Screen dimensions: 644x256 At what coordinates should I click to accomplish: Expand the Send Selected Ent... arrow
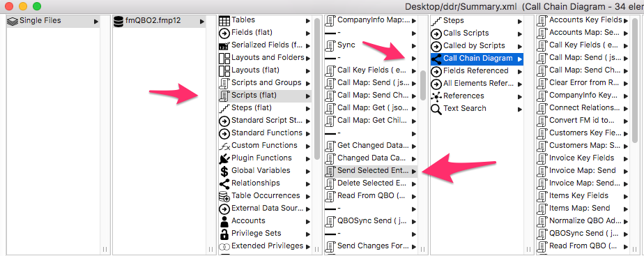pos(414,171)
